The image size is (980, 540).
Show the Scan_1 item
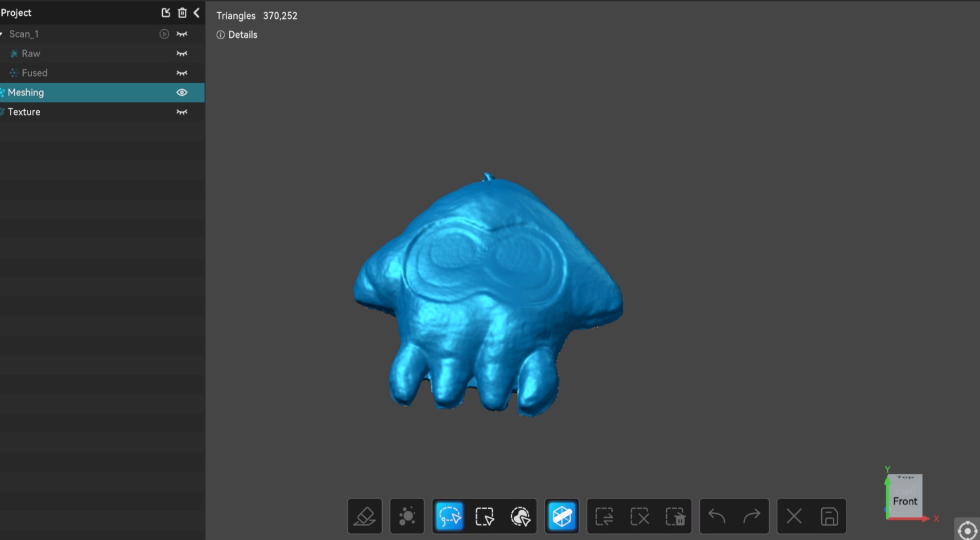pyautogui.click(x=181, y=34)
